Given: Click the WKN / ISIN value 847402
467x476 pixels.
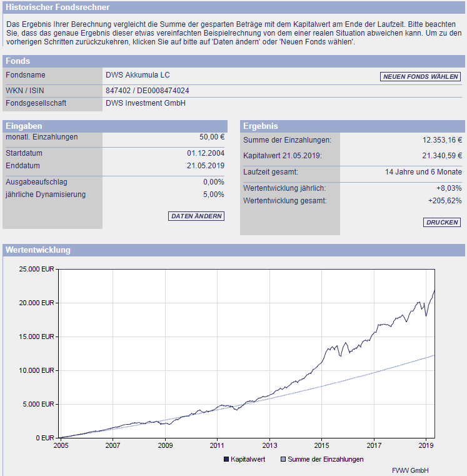Looking at the screenshot, I should pos(118,91).
